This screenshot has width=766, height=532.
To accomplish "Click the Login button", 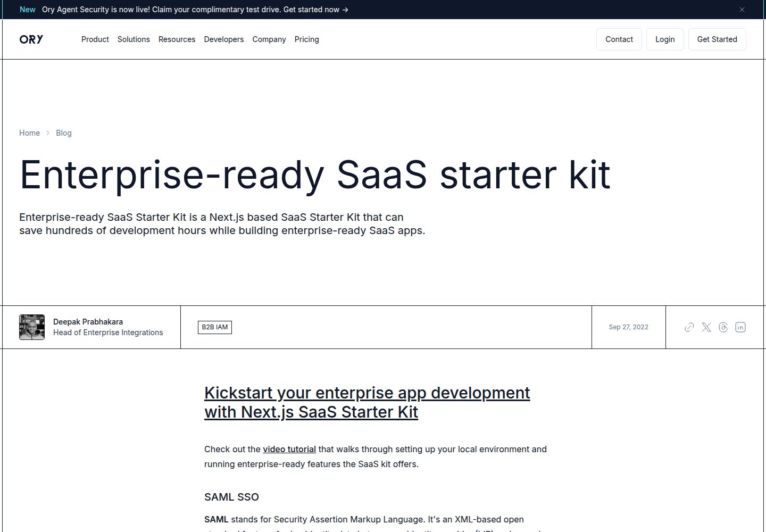I will pyautogui.click(x=665, y=39).
